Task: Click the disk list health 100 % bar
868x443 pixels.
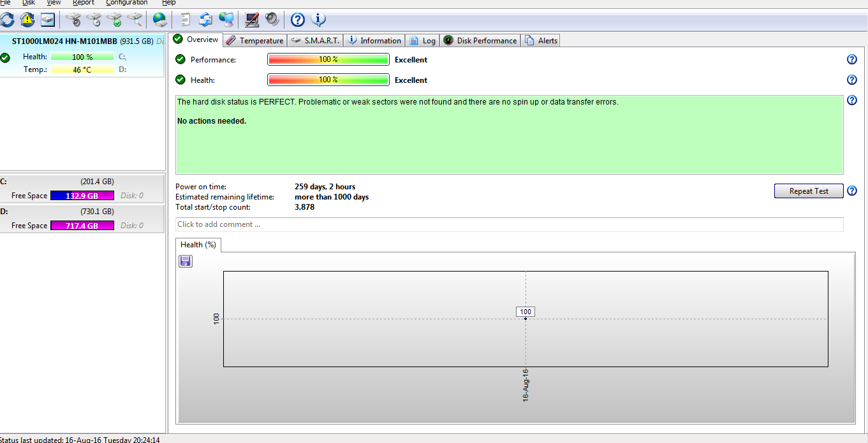Action: pyautogui.click(x=82, y=57)
